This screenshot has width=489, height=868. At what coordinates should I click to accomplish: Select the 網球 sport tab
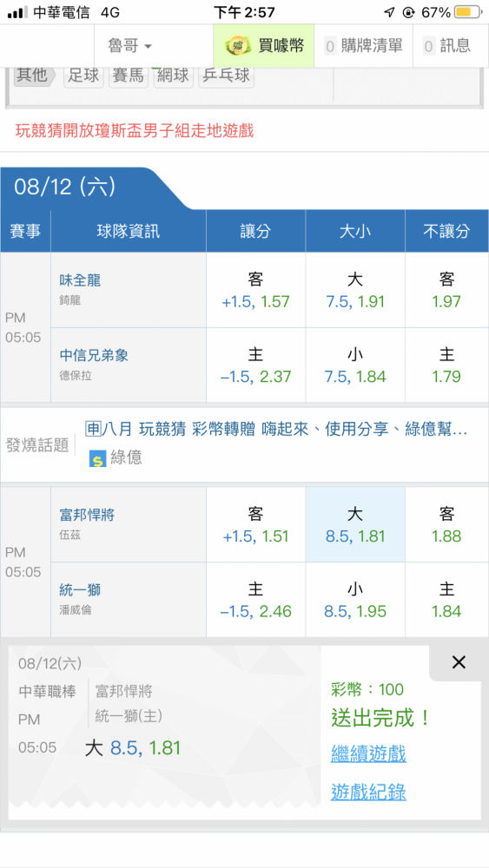[174, 76]
